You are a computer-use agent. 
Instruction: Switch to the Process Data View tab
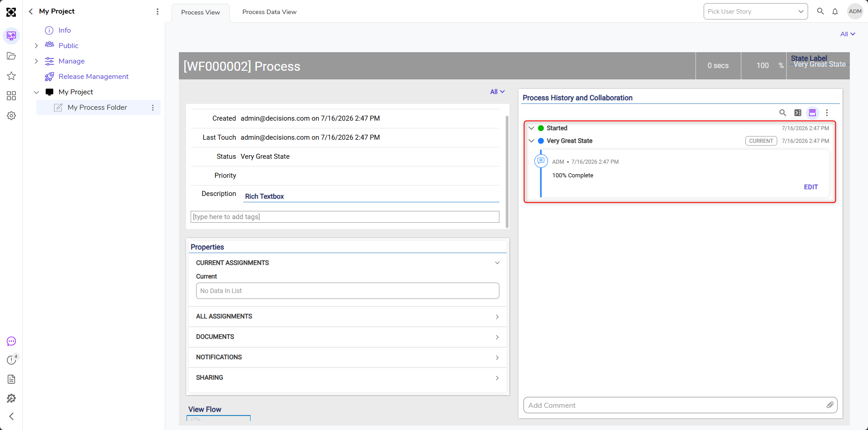(269, 12)
